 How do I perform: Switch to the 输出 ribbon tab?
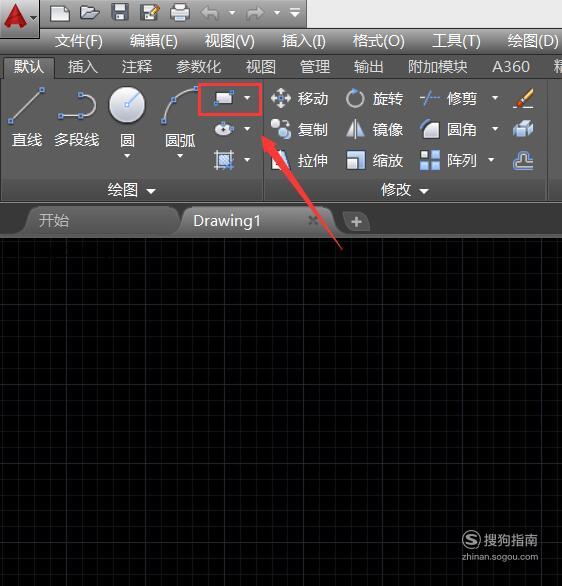click(369, 67)
